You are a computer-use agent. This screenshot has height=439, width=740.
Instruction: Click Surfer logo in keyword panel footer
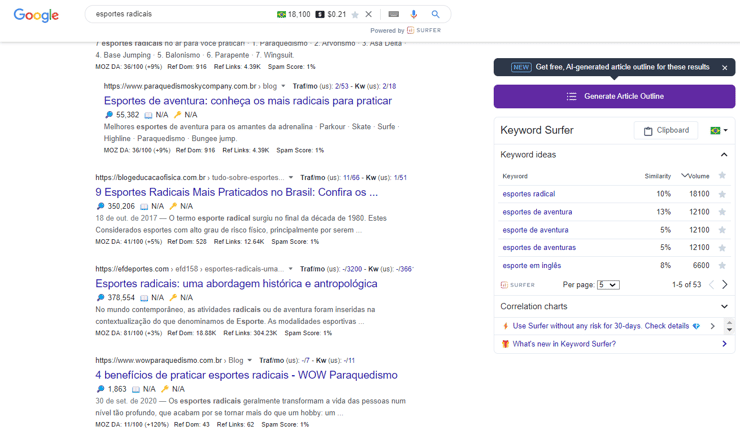pyautogui.click(x=518, y=285)
